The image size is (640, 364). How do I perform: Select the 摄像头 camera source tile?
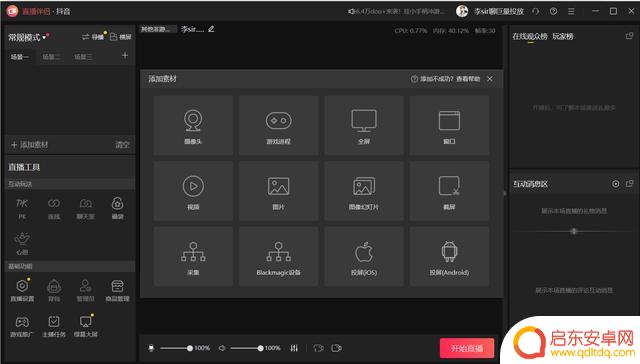(193, 126)
